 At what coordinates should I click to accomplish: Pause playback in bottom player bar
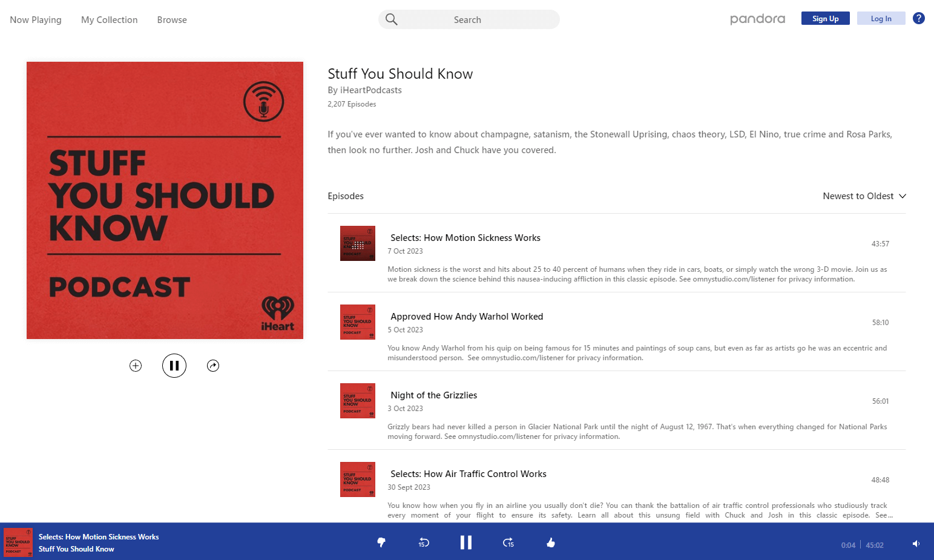click(x=466, y=542)
